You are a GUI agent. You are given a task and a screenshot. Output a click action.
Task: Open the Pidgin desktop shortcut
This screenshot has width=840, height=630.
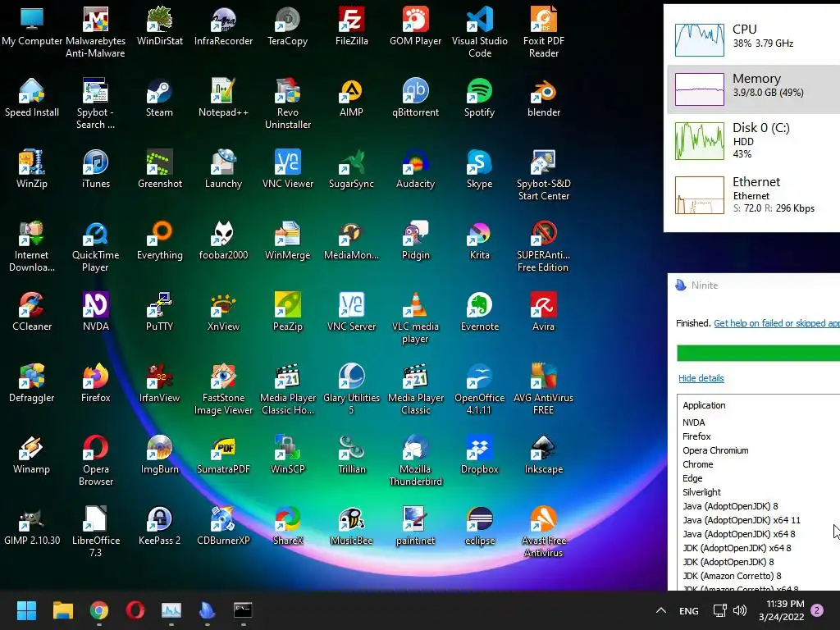[x=415, y=240]
